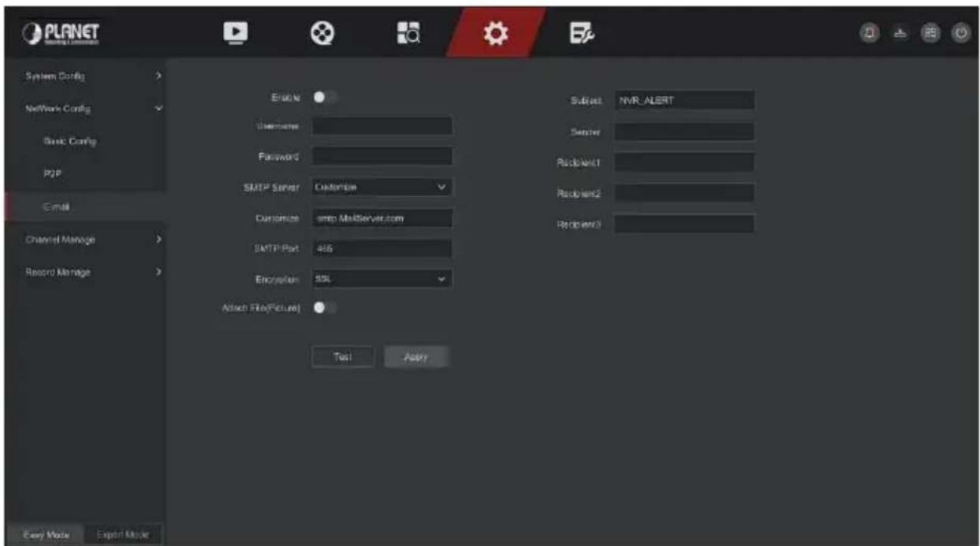Screen dimensions: 980x546
Task: Collapse the Network Config menu
Action: 86,108
